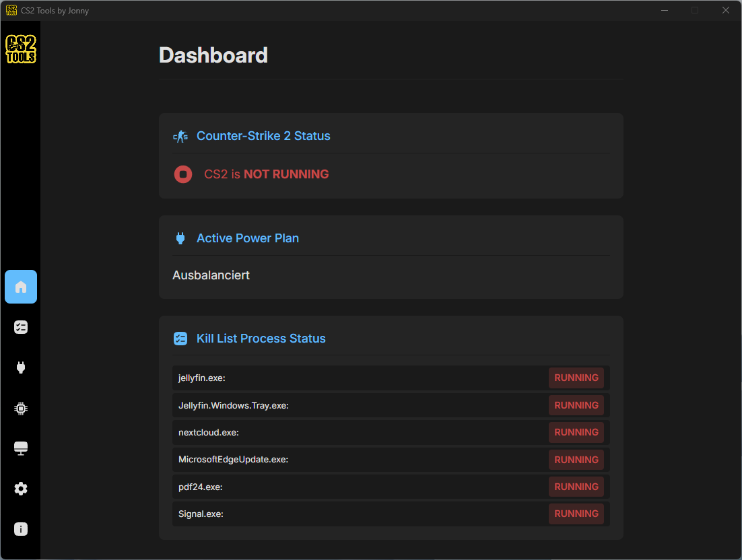Screen dimensions: 742x560
Task: Select the Dashboard home icon in sidebar
Action: point(20,287)
